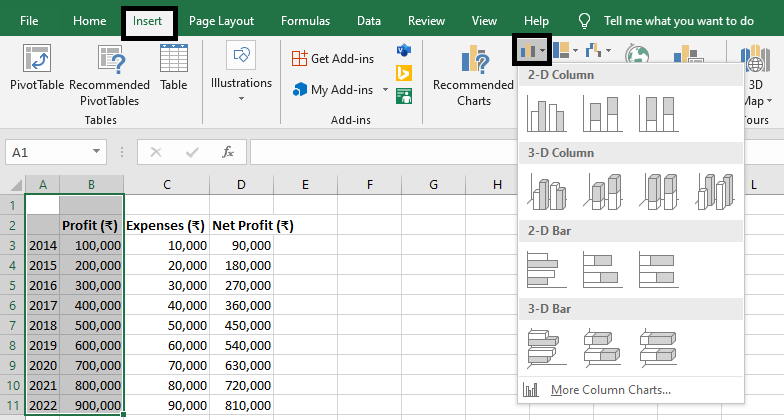Screen dimensions: 784x420
Task: Select column D header
Action: point(242,185)
